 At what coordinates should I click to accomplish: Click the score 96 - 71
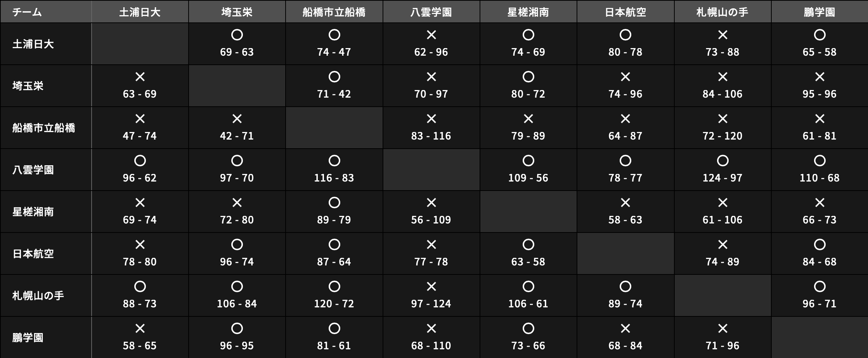819,304
